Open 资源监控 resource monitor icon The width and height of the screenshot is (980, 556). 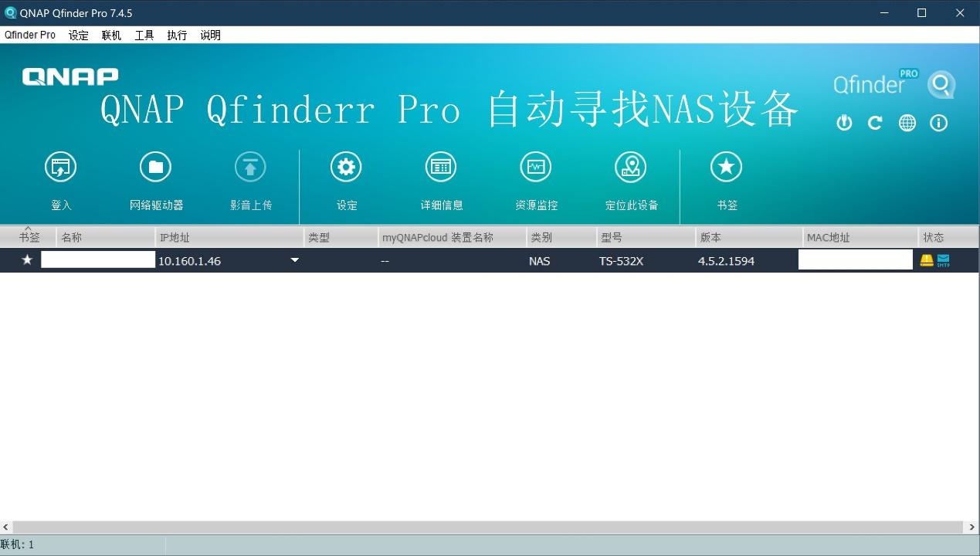click(x=536, y=167)
